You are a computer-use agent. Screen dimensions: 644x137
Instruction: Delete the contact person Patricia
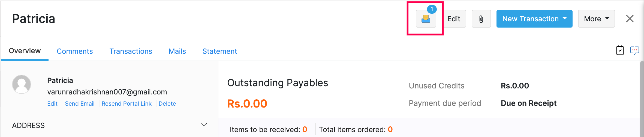click(167, 104)
